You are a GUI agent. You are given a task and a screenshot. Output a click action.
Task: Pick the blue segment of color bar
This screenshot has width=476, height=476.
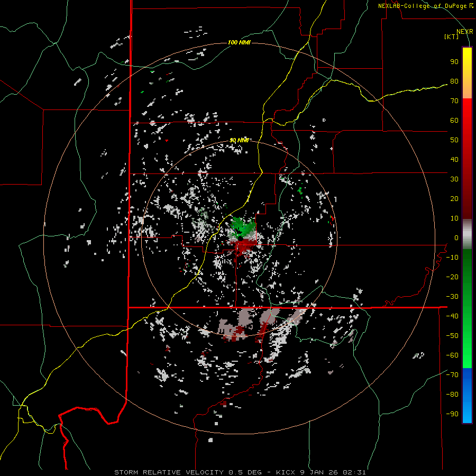coord(467,395)
